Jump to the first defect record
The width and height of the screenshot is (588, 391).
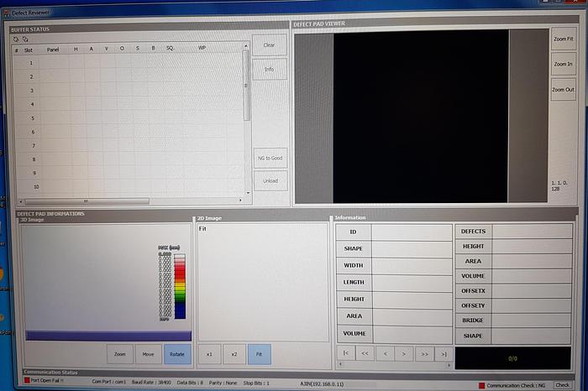coord(345,354)
